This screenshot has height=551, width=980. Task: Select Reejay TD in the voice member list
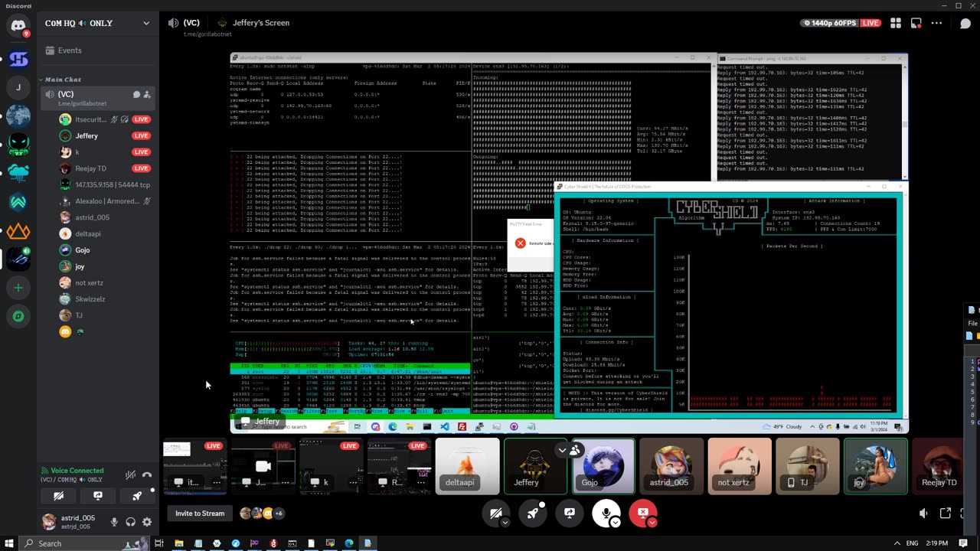[x=105, y=168]
